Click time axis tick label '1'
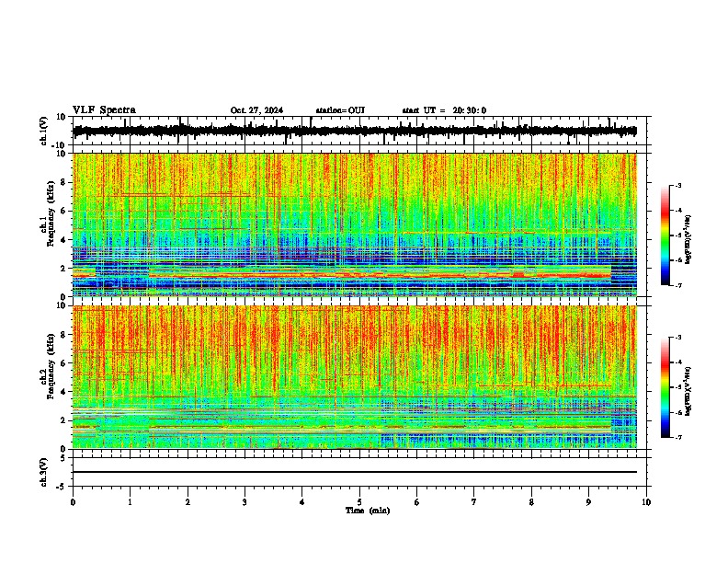Screen dimensions: 728x563 click(x=130, y=502)
